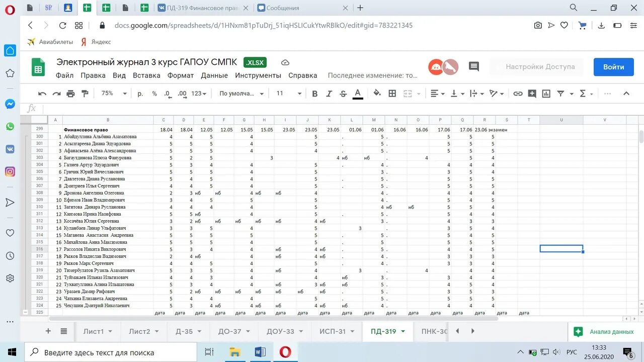Open the Вид menu
644x362 pixels.
[x=119, y=75]
